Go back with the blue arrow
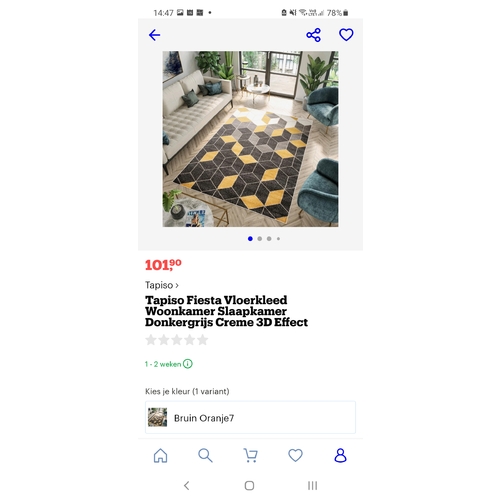 pyautogui.click(x=154, y=35)
